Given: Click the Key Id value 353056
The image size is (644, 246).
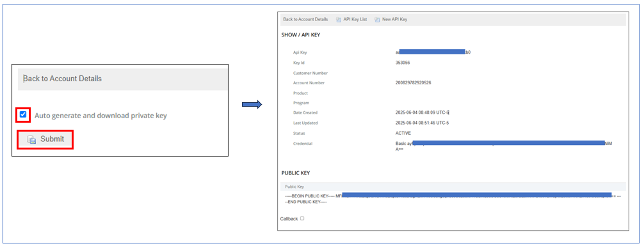Looking at the screenshot, I should point(403,63).
